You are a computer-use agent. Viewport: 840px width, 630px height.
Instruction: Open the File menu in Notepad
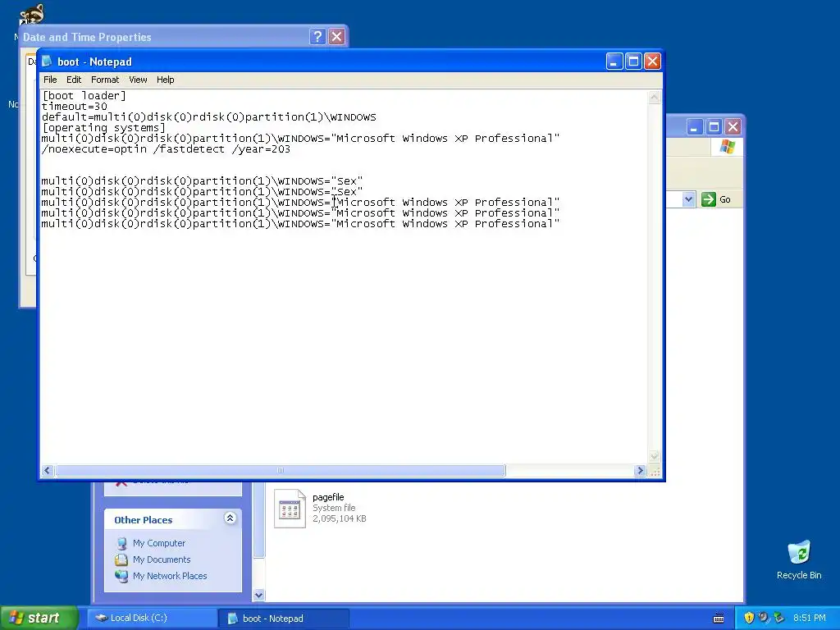(x=50, y=80)
